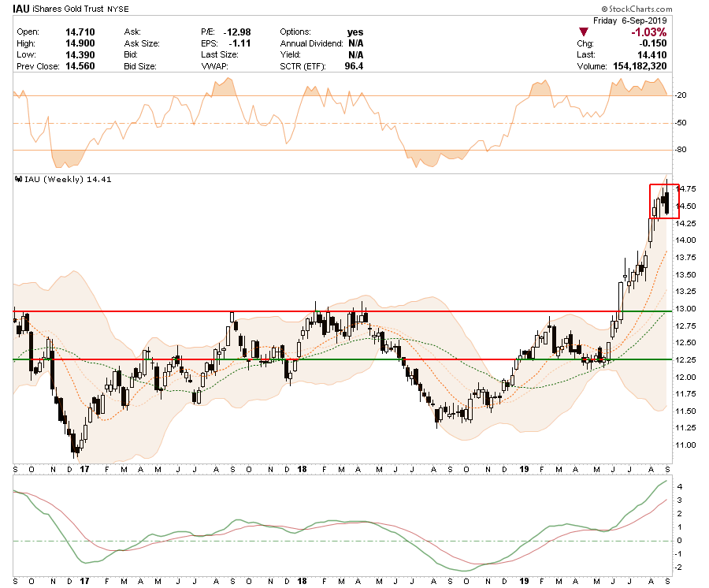709x588 pixels.
Task: Click the 14.25 price axis label
Action: (685, 223)
